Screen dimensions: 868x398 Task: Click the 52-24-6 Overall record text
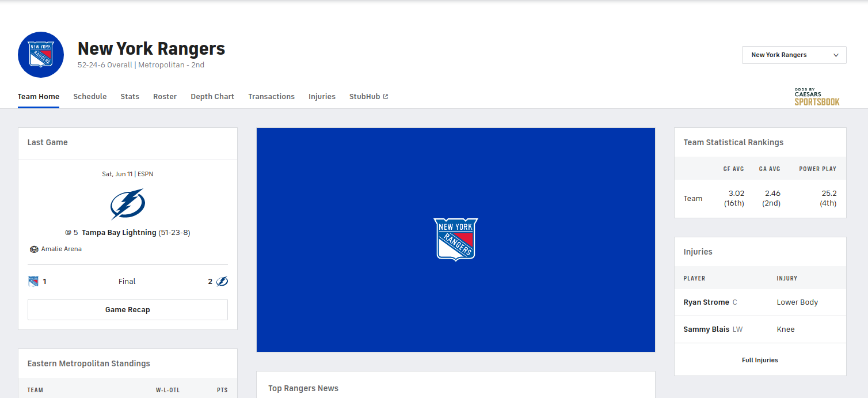coord(105,65)
